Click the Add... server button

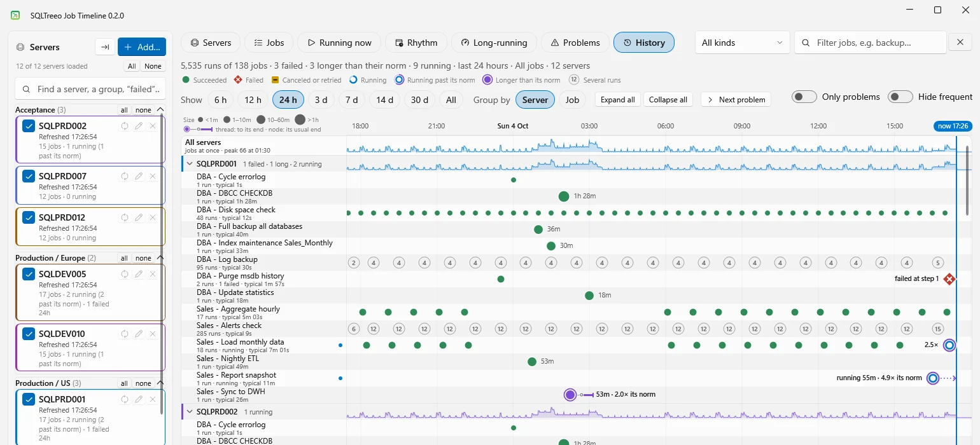coord(142,47)
